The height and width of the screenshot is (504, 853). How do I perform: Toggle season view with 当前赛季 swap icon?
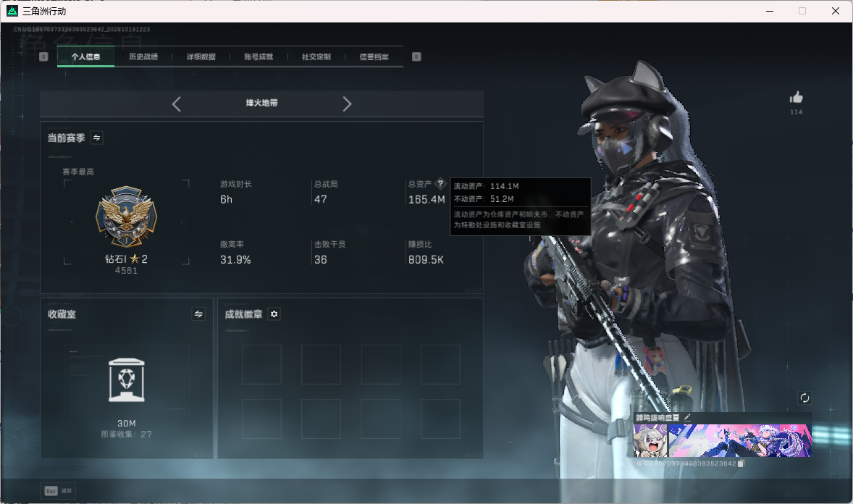[x=96, y=138]
